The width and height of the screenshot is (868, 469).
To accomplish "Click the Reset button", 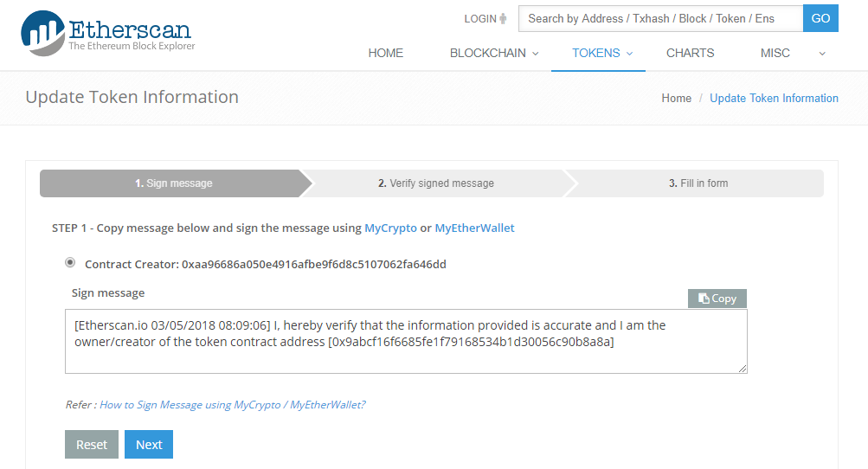I will coord(92,445).
